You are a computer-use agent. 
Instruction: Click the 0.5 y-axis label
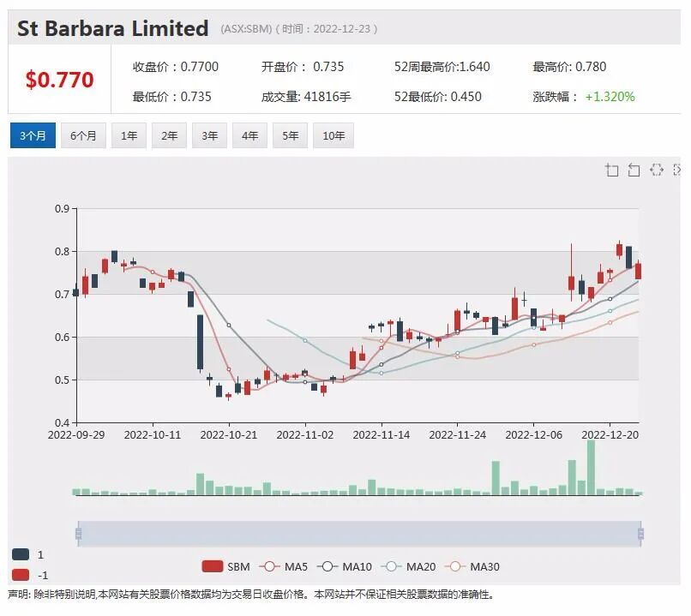point(62,380)
